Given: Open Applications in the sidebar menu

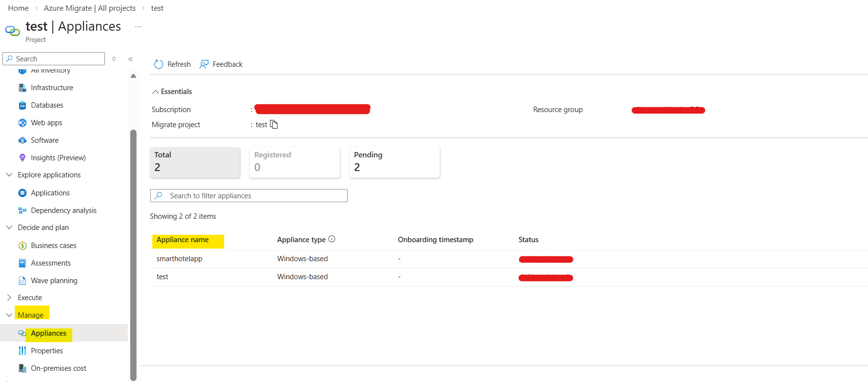Looking at the screenshot, I should coord(50,193).
